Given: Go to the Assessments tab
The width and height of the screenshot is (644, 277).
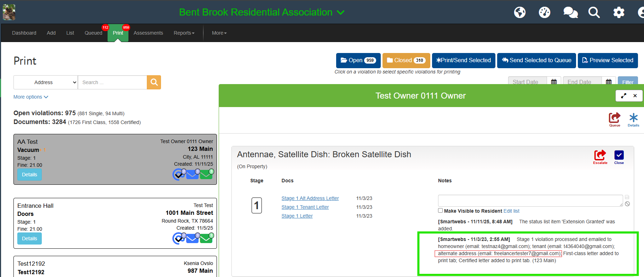Looking at the screenshot, I should pyautogui.click(x=148, y=33).
